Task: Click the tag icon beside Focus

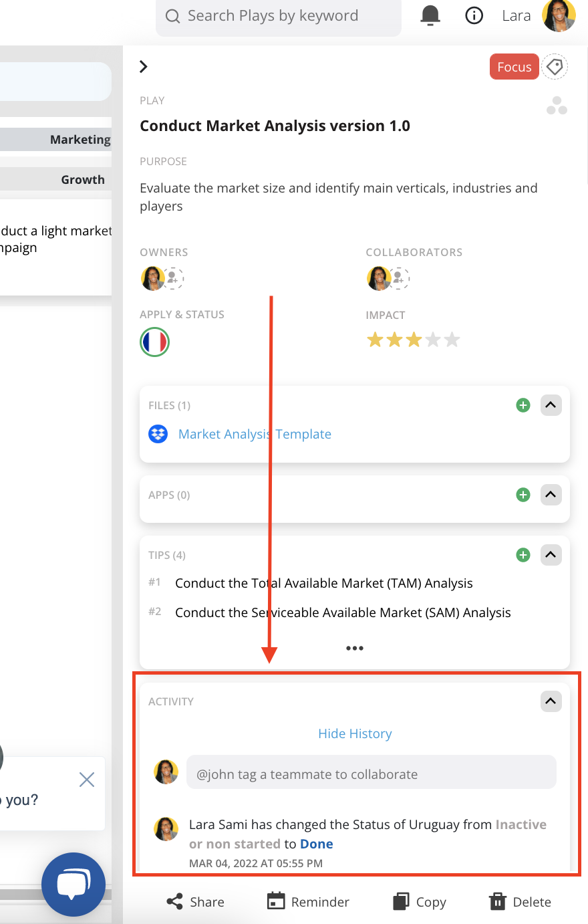Action: (x=555, y=67)
